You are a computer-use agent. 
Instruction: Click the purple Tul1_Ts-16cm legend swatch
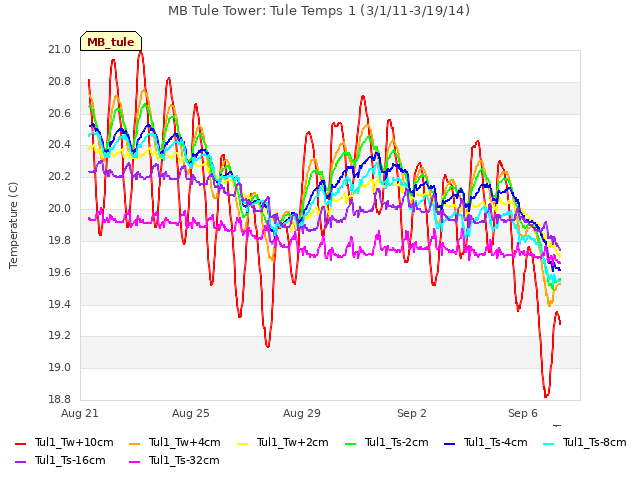20,462
